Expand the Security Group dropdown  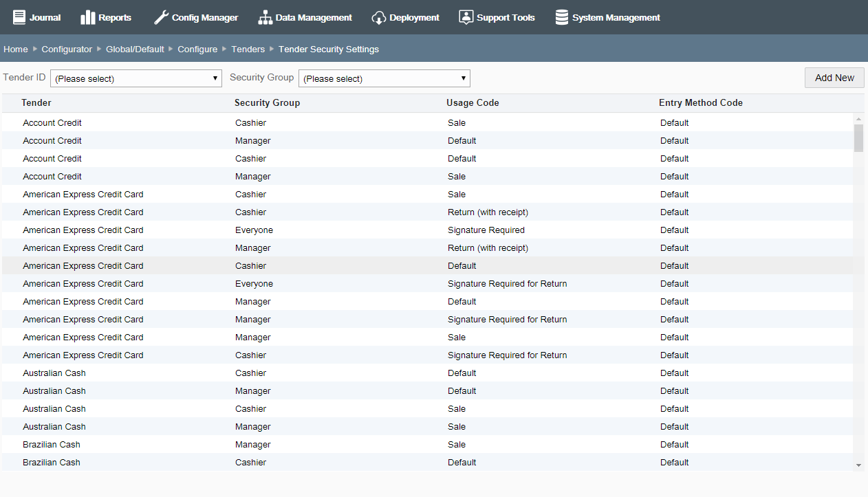click(383, 78)
